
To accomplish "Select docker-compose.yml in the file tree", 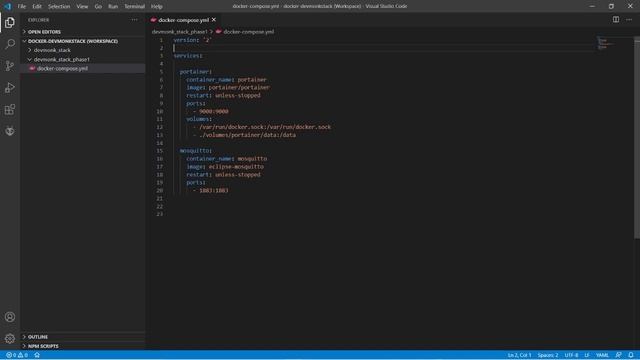I will [83, 69].
